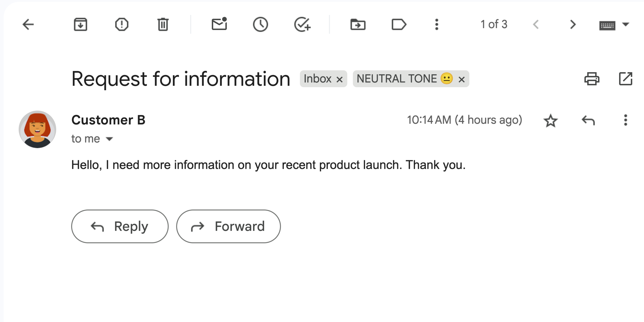
Task: Print the email
Action: point(592,79)
